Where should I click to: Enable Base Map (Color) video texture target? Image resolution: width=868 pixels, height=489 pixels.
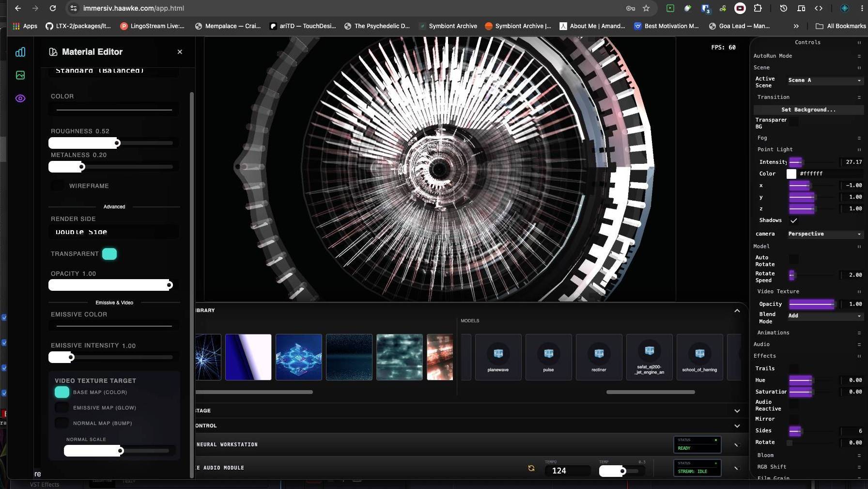click(62, 392)
